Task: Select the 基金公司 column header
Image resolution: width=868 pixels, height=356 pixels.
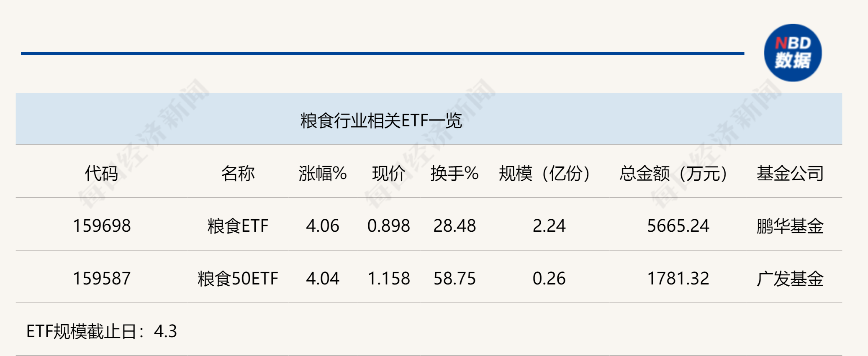Action: pyautogui.click(x=790, y=173)
